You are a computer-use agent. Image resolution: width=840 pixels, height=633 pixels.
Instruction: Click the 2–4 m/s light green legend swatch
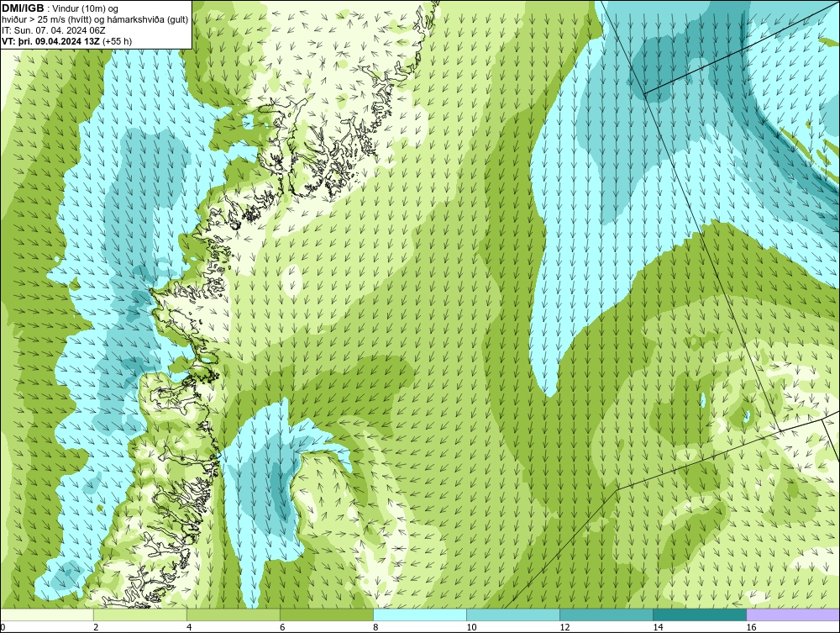(x=140, y=615)
